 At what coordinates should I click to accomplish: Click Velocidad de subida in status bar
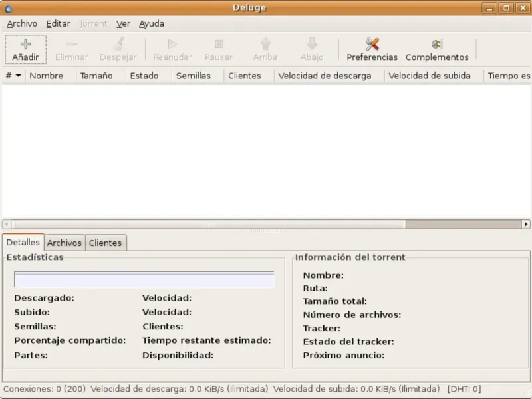click(x=356, y=389)
